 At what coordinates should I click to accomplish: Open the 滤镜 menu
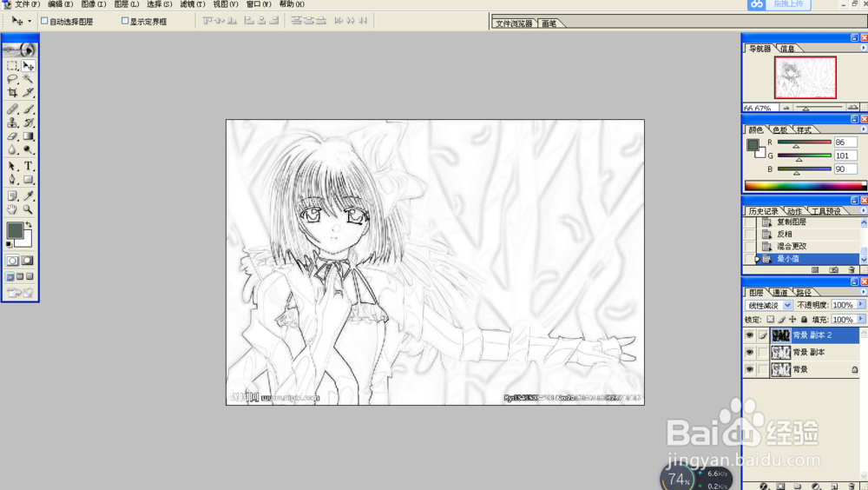click(192, 3)
